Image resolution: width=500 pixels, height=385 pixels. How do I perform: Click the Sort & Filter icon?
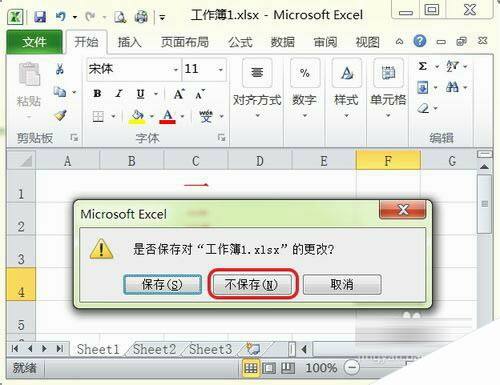coord(452,66)
